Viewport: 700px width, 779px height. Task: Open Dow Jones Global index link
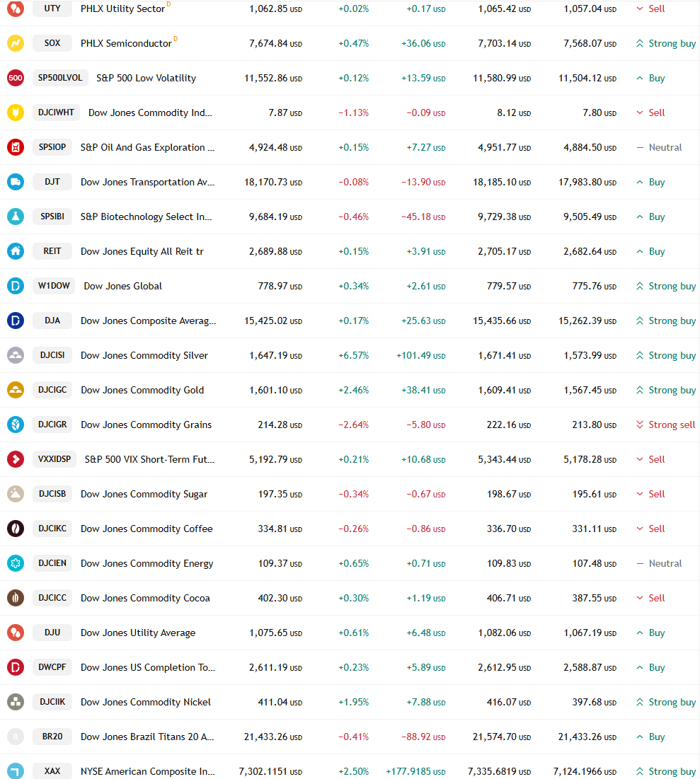click(122, 286)
